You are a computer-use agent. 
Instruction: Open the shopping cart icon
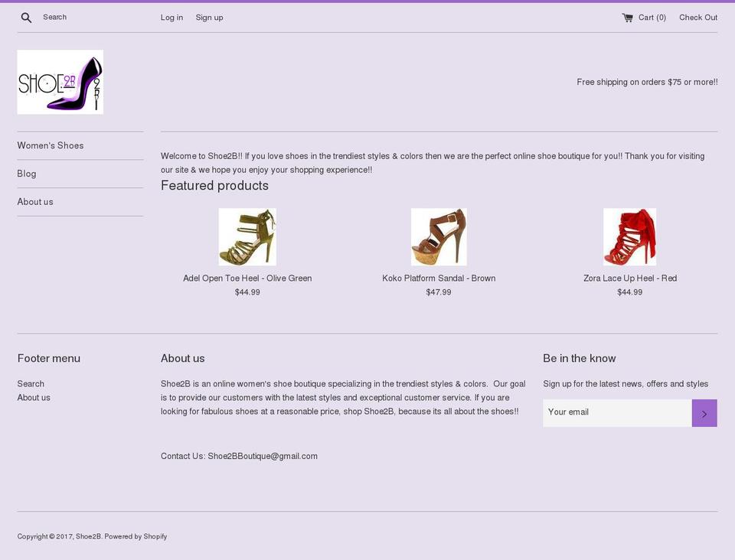[x=627, y=17]
